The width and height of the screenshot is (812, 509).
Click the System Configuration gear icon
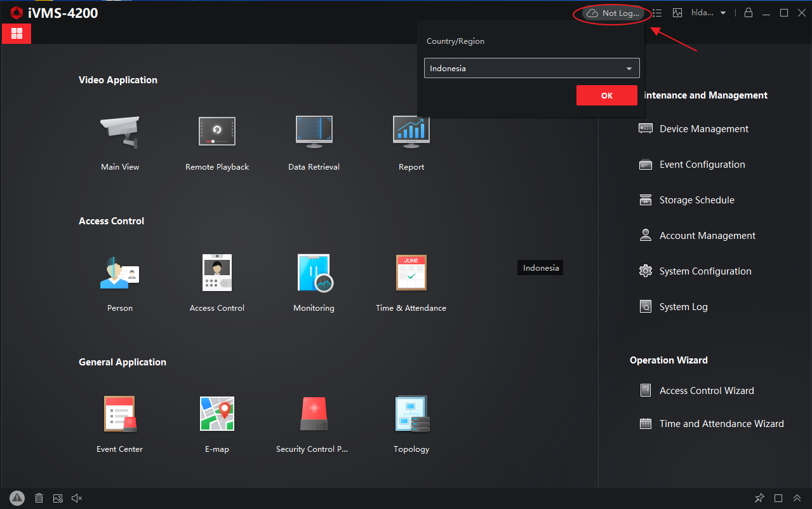coord(646,271)
